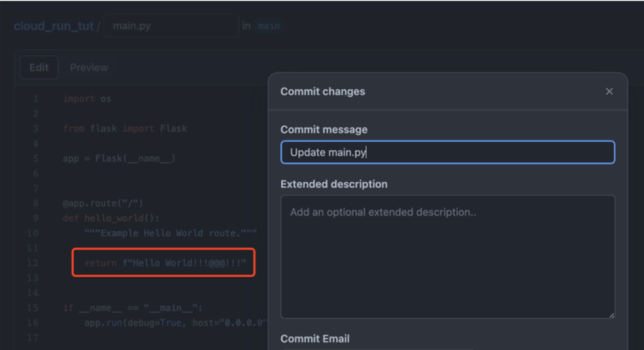This screenshot has height=350, width=644.
Task: Close the Commit changes dialog
Action: pos(609,92)
